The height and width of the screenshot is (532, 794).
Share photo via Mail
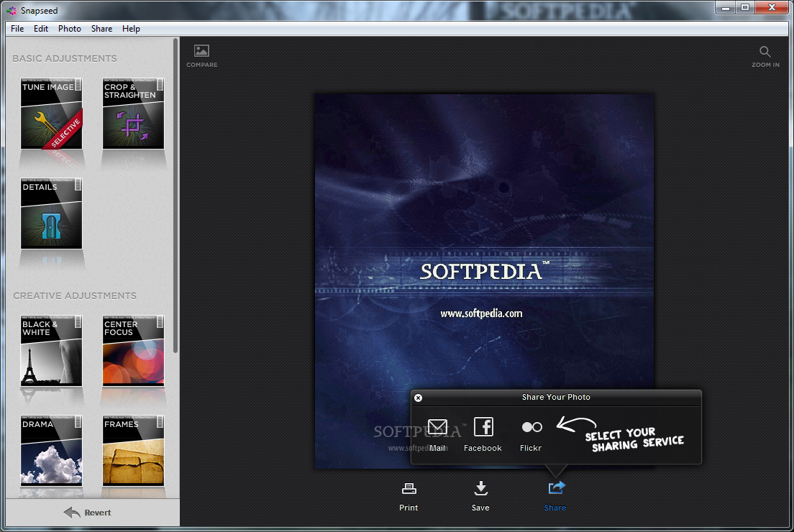click(x=437, y=435)
